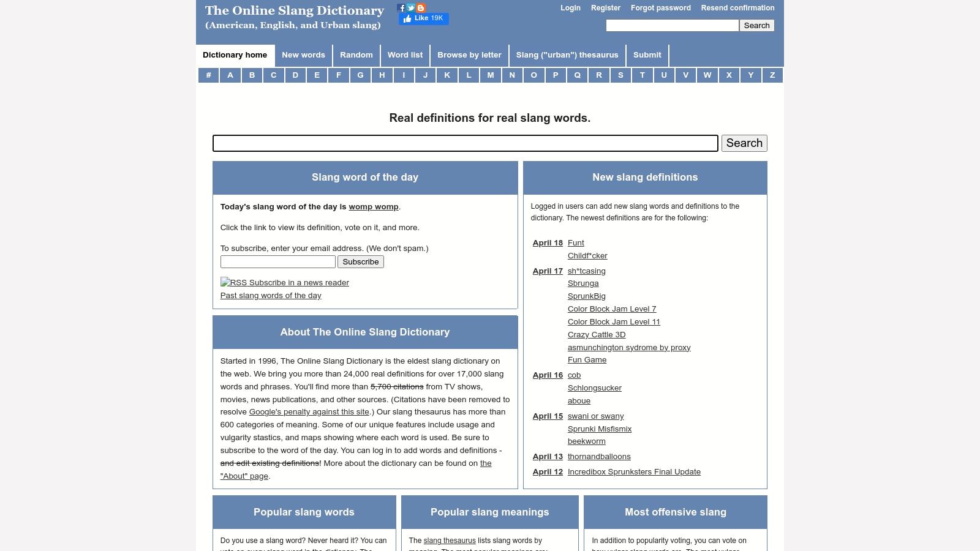Select letter M in the alphabet bar
The height and width of the screenshot is (551, 980).
point(490,75)
